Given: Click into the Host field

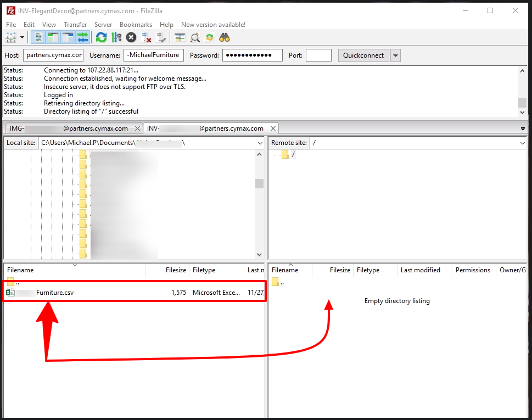Looking at the screenshot, I should click(53, 55).
